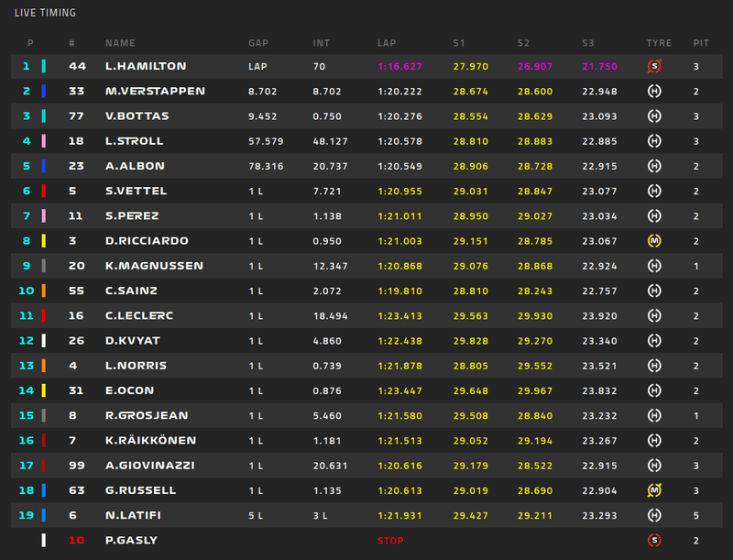Click Vettel's red team color bar
Screen dimensions: 733x560
(43, 191)
